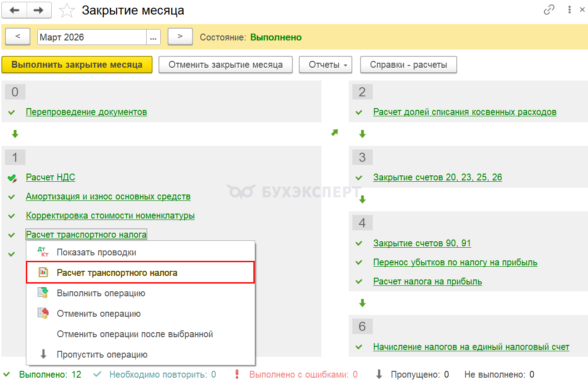Open Перенос убытков по налогу на прибыль
This screenshot has height=384, width=588.
[455, 262]
